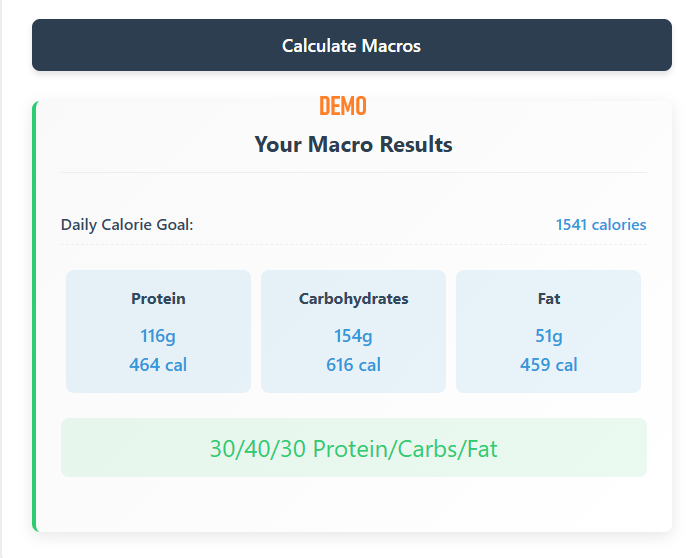
Task: Click the Your Macro Results heading
Action: click(354, 144)
